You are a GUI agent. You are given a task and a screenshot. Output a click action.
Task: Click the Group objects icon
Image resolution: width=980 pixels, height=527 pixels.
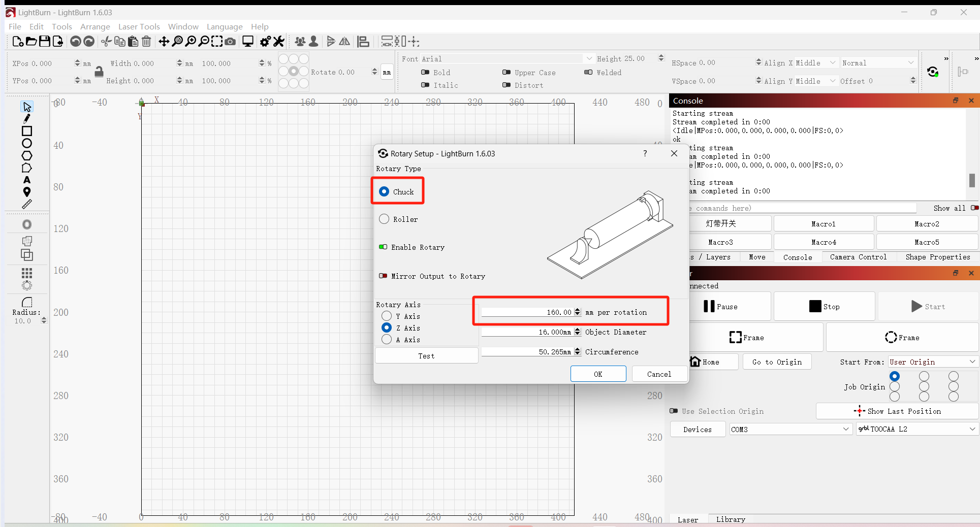coord(300,42)
